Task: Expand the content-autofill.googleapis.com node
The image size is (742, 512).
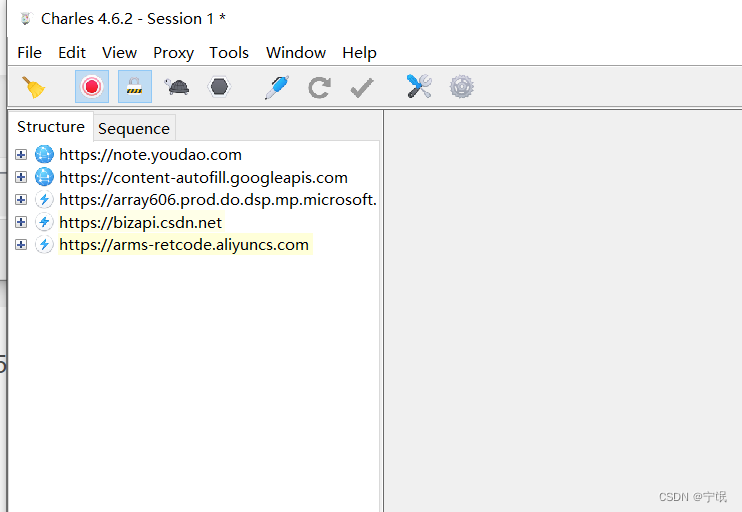Action: coord(21,177)
